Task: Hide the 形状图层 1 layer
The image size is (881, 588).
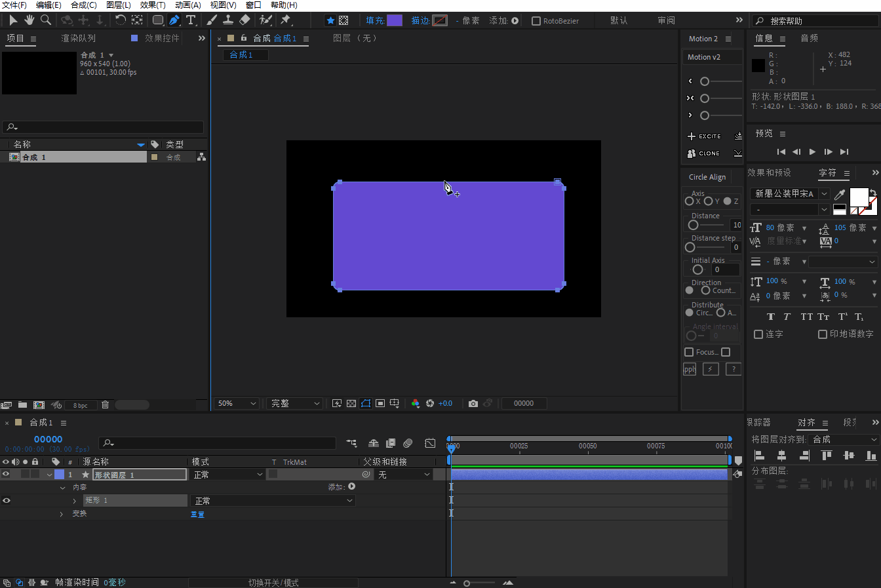Action: pyautogui.click(x=6, y=474)
